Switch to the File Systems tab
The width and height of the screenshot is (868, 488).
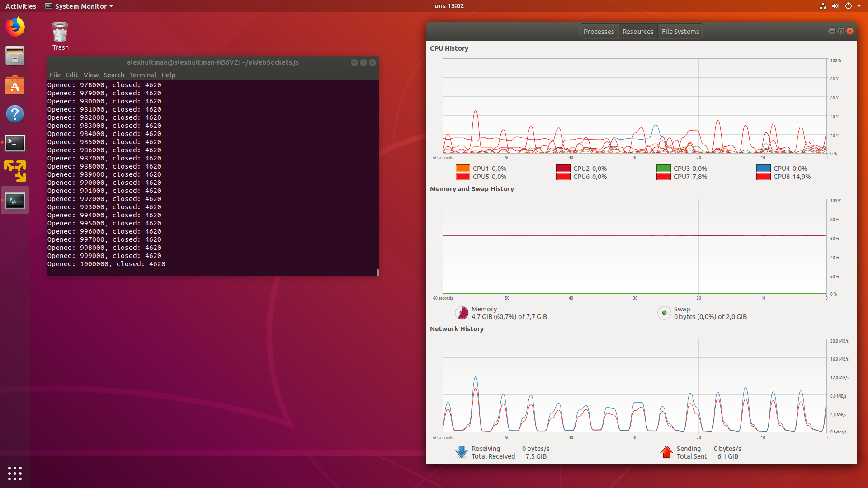[680, 32]
